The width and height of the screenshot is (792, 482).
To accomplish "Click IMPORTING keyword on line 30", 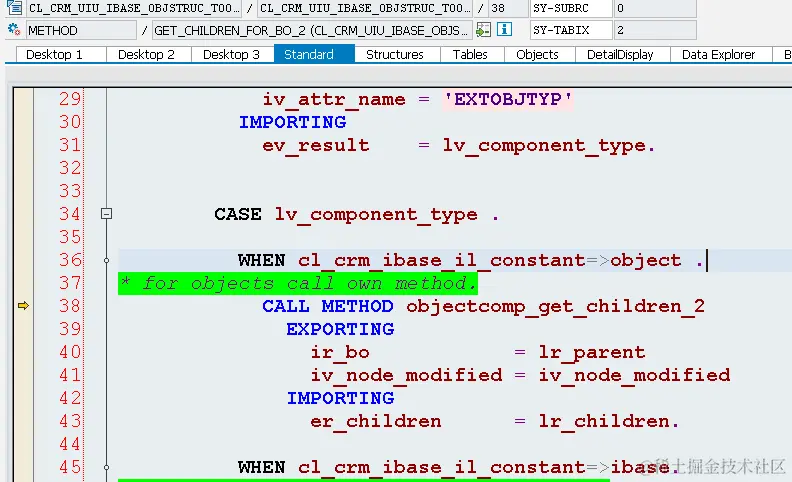I will coord(292,122).
